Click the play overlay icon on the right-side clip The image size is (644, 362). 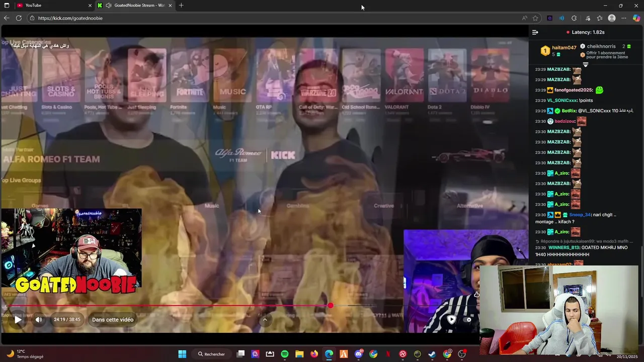(451, 319)
